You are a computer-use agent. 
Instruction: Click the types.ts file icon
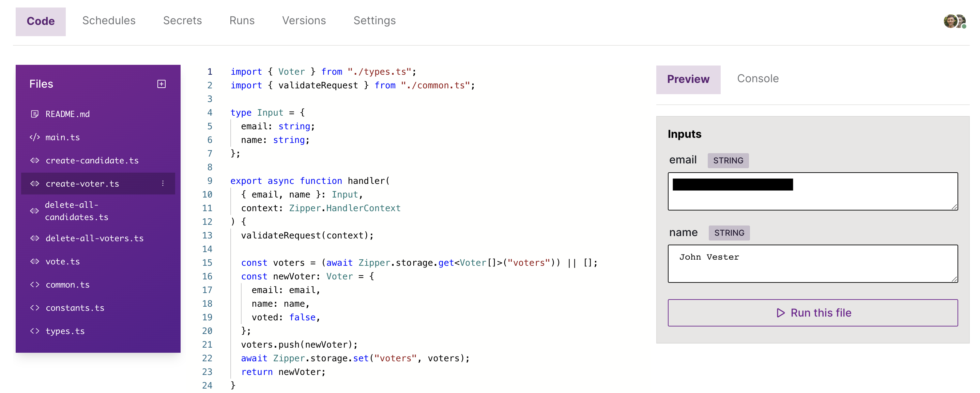coord(35,331)
